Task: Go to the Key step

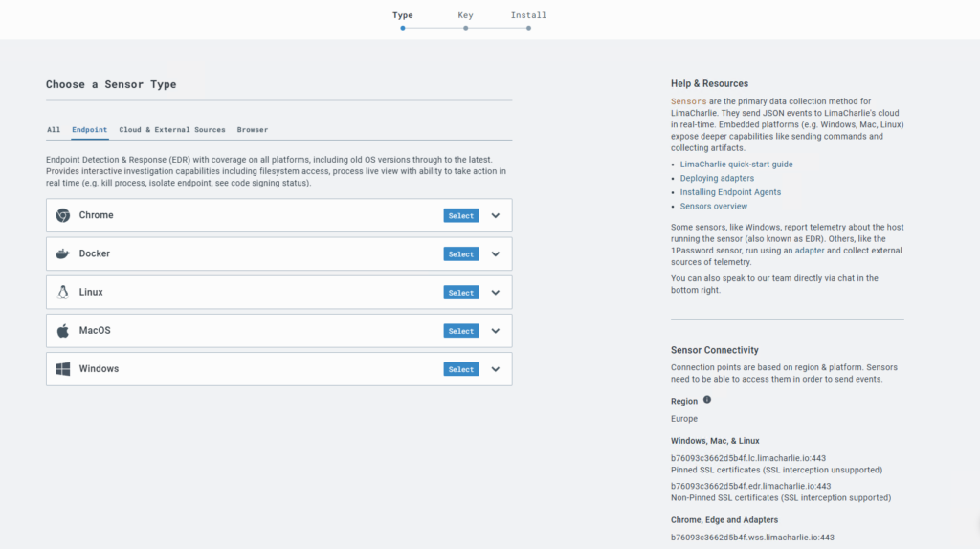Action: (x=466, y=15)
